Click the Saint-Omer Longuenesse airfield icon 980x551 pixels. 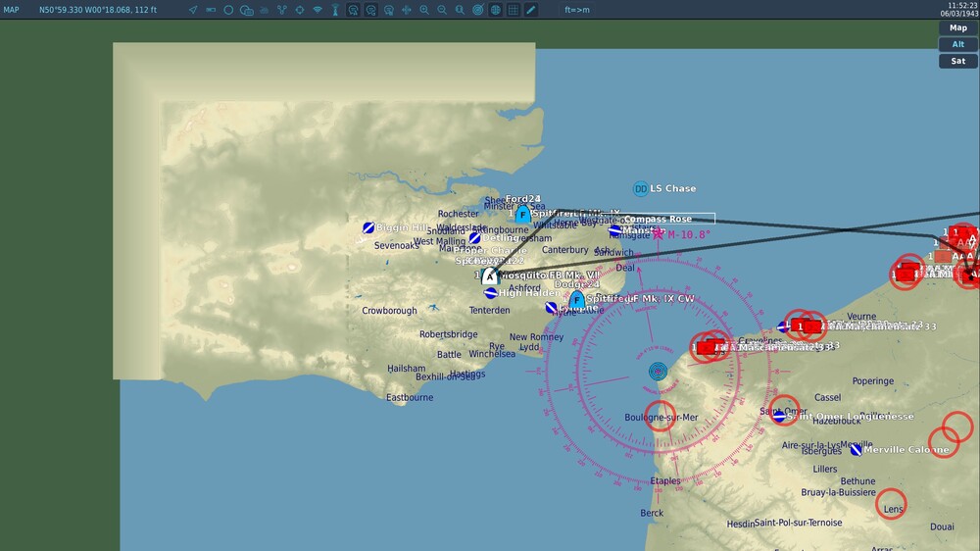click(779, 417)
